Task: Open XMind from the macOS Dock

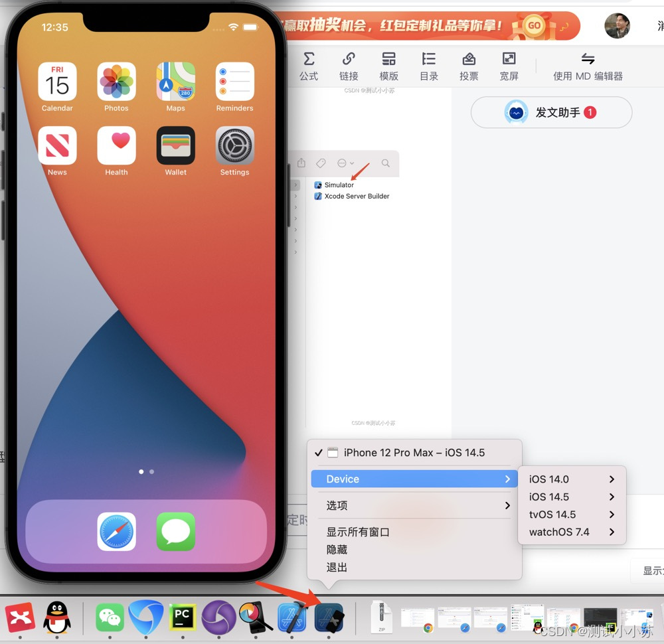Action: coord(20,617)
